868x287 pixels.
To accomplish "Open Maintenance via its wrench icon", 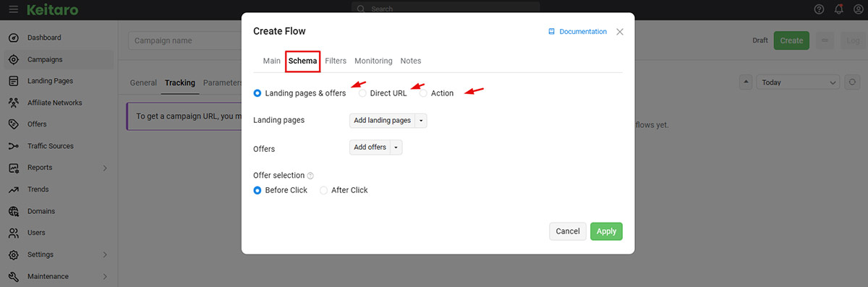I will pyautogui.click(x=13, y=276).
